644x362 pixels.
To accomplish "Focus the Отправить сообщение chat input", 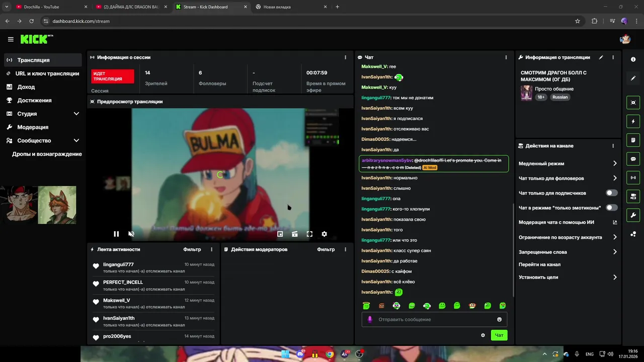I will click(434, 319).
